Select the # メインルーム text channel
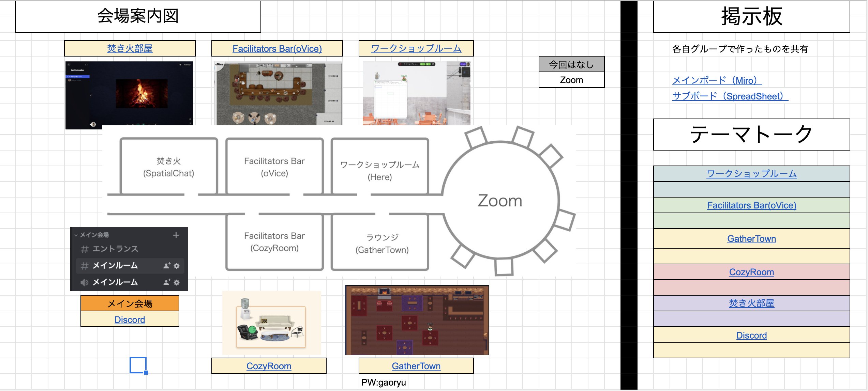This screenshot has width=868, height=391. pos(130,266)
